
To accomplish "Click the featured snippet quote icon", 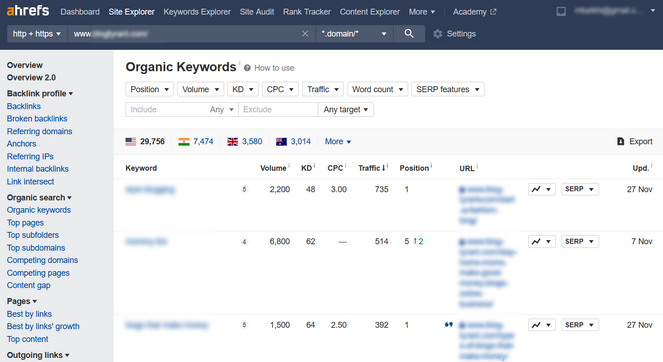I will coord(449,325).
